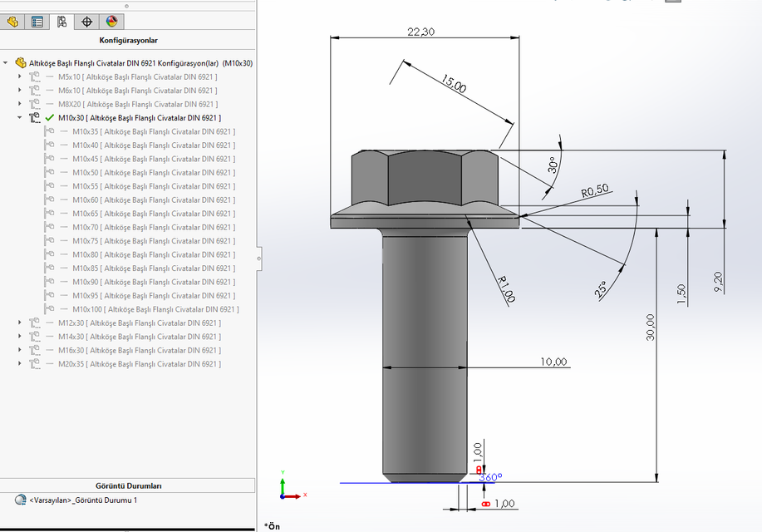762x532 pixels.
Task: Open the DisplayManager color wheel tab
Action: click(x=113, y=22)
